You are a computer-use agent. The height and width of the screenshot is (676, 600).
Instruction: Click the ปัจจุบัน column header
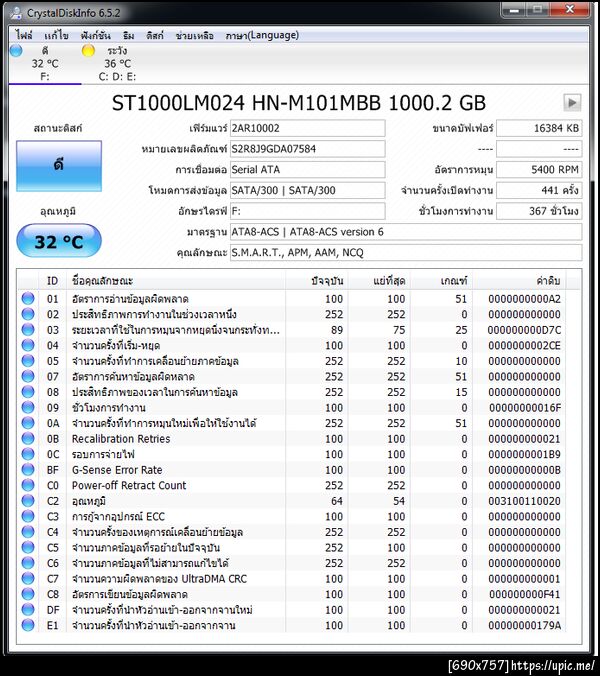click(x=317, y=281)
